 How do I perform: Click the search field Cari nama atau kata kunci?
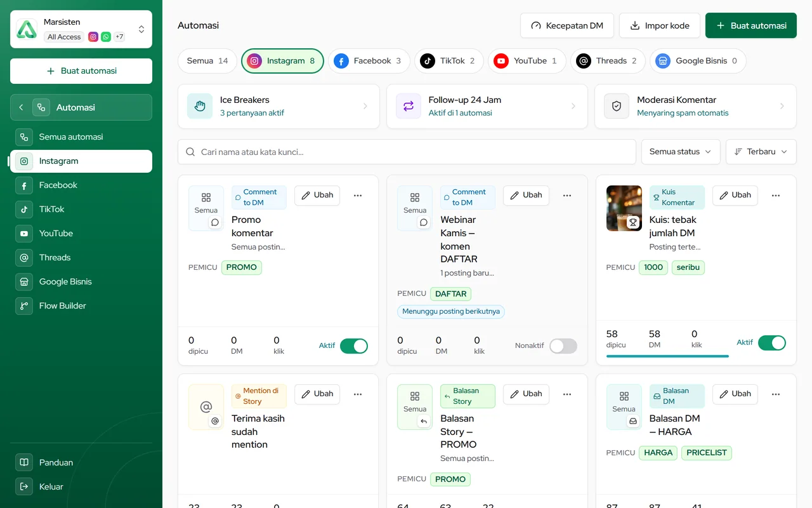[407, 152]
